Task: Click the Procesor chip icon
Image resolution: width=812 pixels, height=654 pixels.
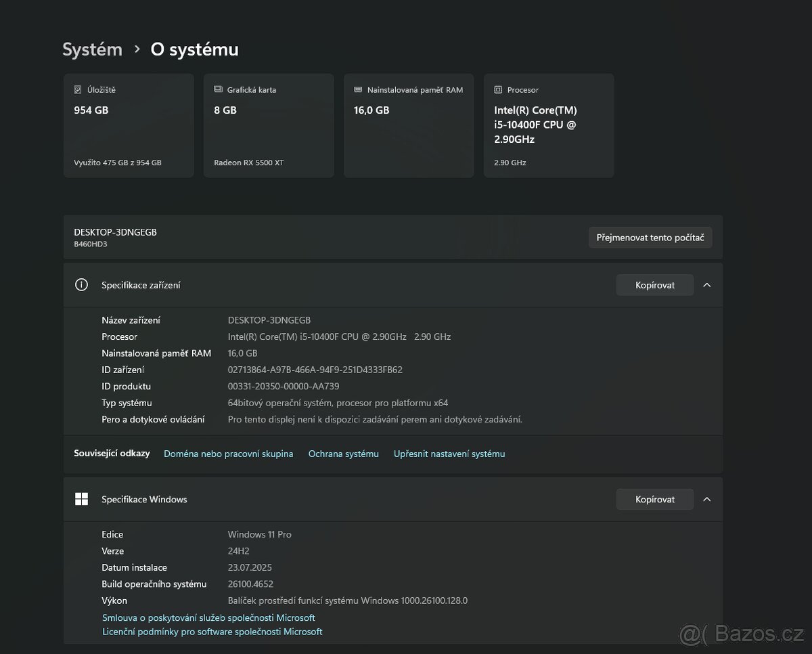Action: (x=498, y=89)
